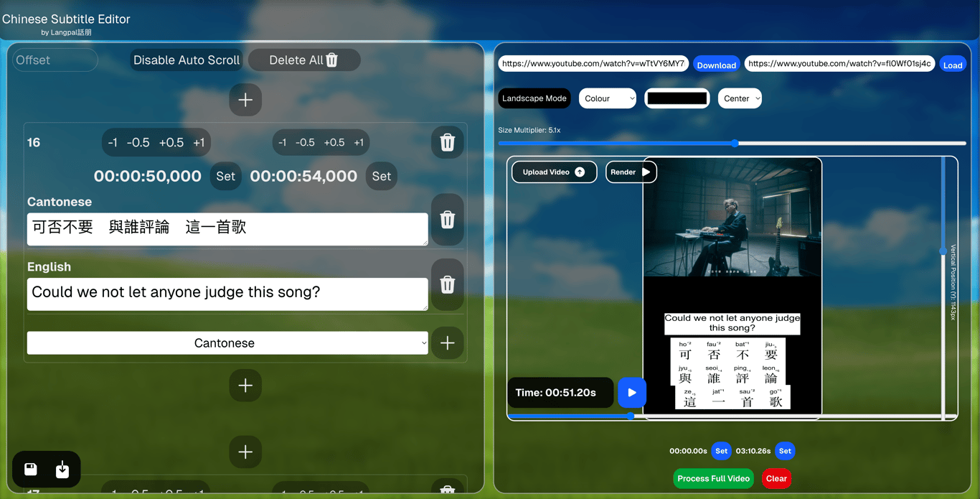Viewport: 980px width, 499px height.
Task: Shift end time by -1 second
Action: coord(282,142)
